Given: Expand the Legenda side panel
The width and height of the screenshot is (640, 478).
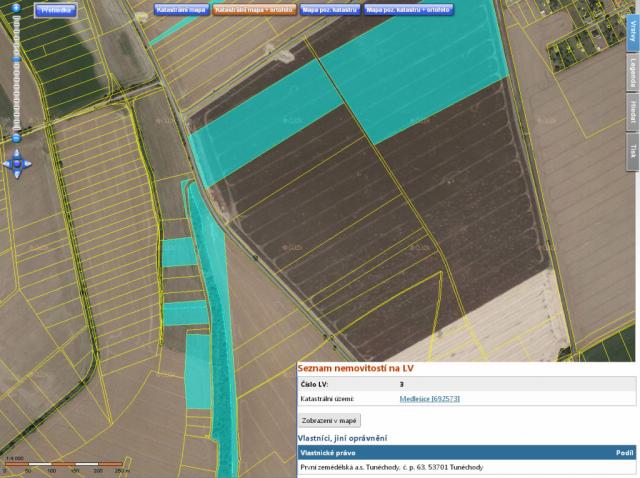Looking at the screenshot, I should click(632, 73).
